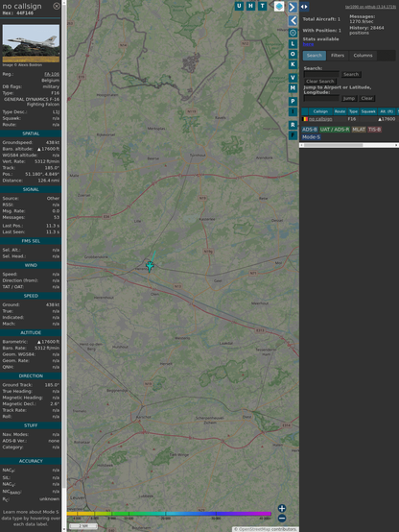Focus the Jump to Airport input field
This screenshot has height=532, width=399.
coord(321,98)
